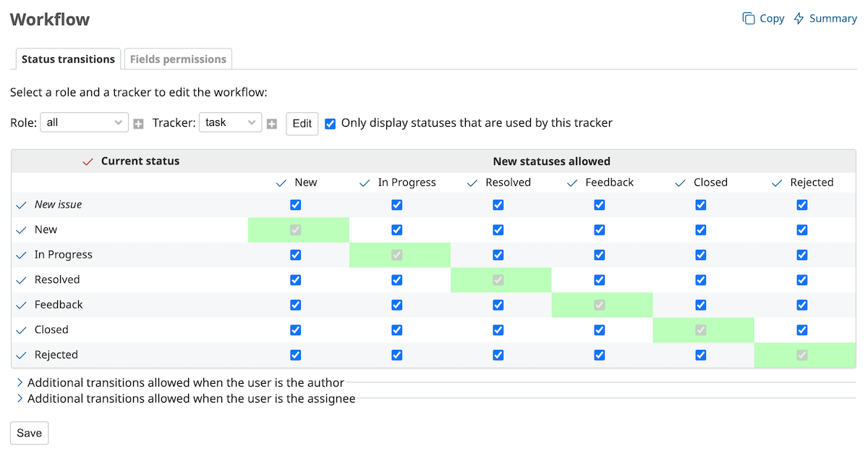Image resolution: width=868 pixels, height=454 pixels.
Task: Open the Tracker dropdown
Action: coord(230,123)
